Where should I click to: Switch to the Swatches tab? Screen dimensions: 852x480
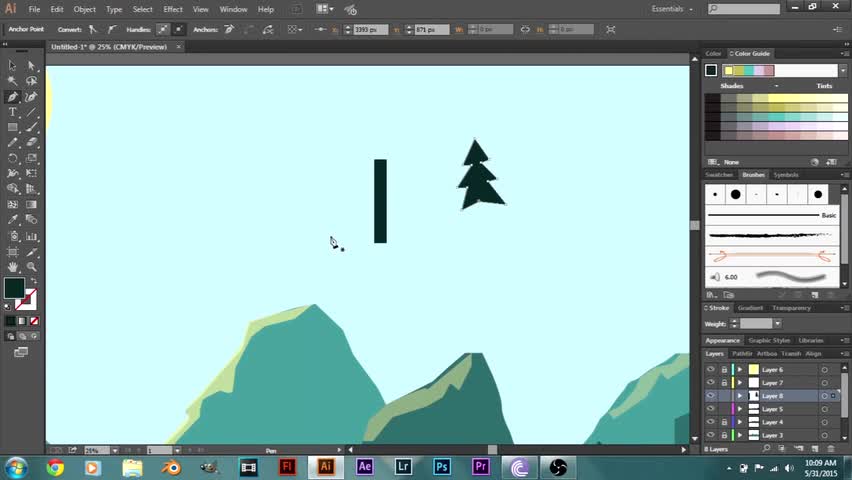719,175
